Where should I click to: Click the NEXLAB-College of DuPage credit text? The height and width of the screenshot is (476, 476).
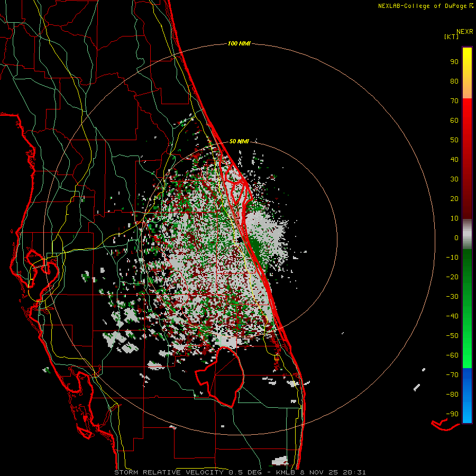pyautogui.click(x=423, y=6)
